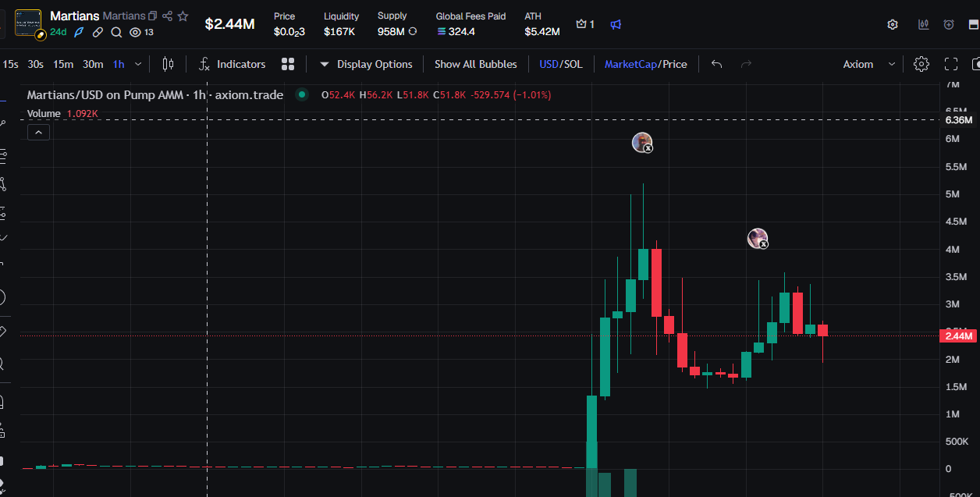Select the 15s timeframe
980x497 pixels.
11,64
